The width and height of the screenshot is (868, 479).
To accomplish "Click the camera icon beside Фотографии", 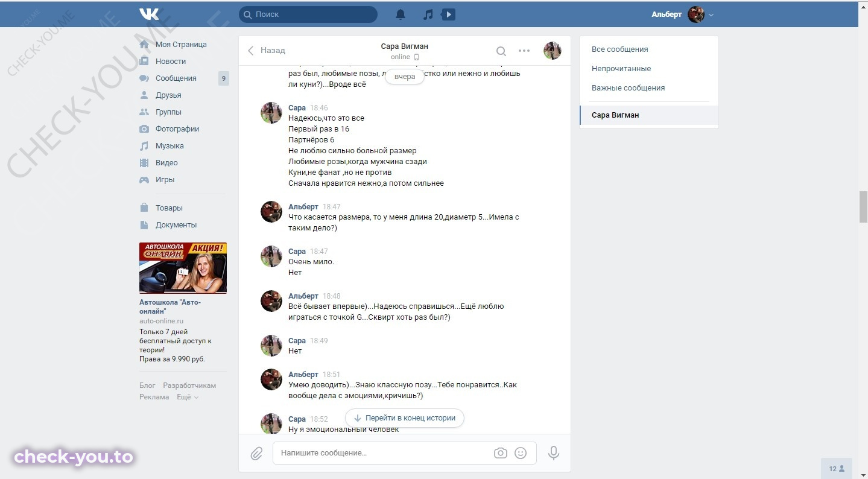I will click(x=144, y=129).
